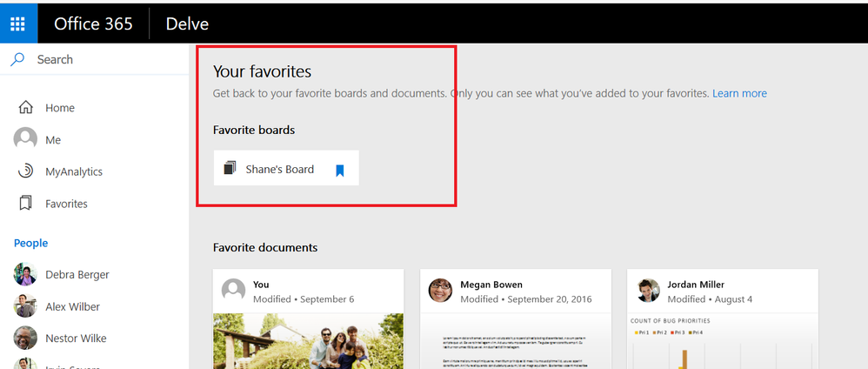Click the Favorites bookmark icon in sidebar
Screen dimensions: 868x369
(25, 204)
